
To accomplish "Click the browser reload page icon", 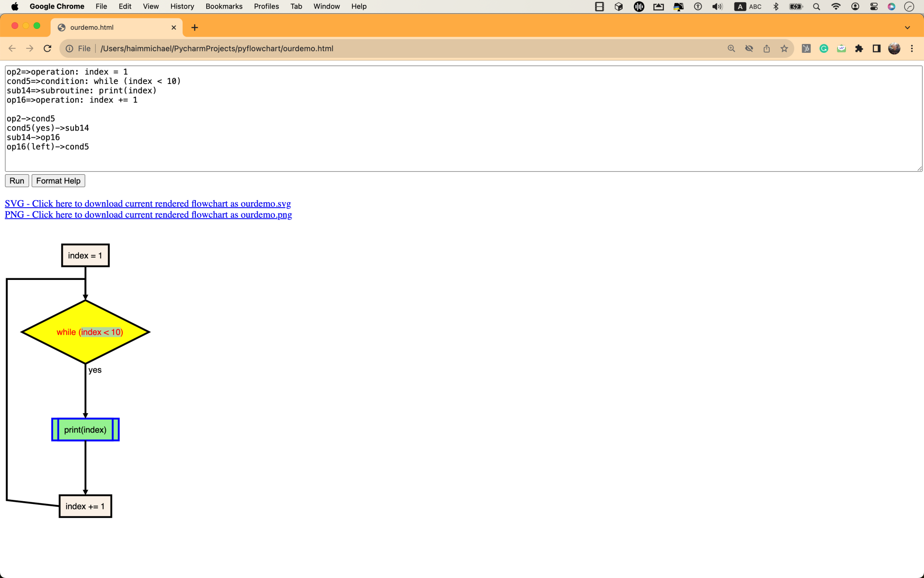I will point(47,48).
